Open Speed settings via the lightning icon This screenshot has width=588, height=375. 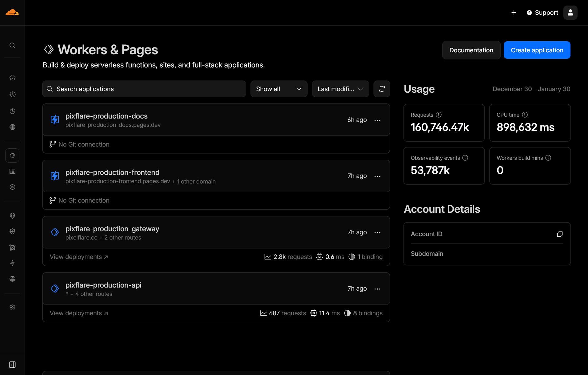pyautogui.click(x=12, y=263)
